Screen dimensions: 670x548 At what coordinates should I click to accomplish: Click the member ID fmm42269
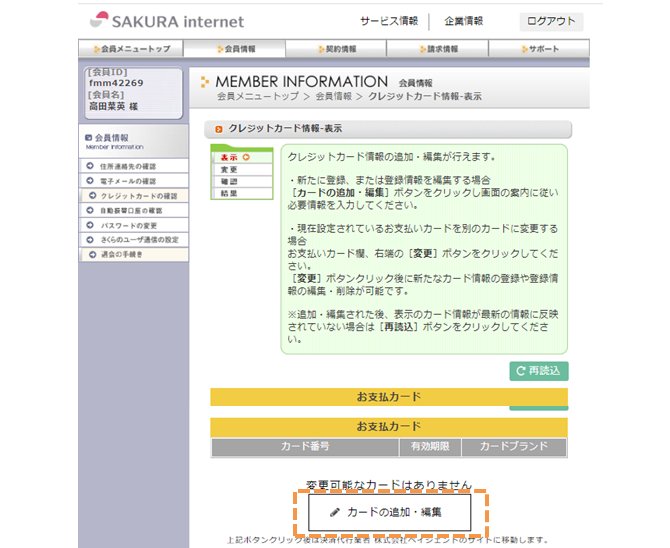coord(116,83)
